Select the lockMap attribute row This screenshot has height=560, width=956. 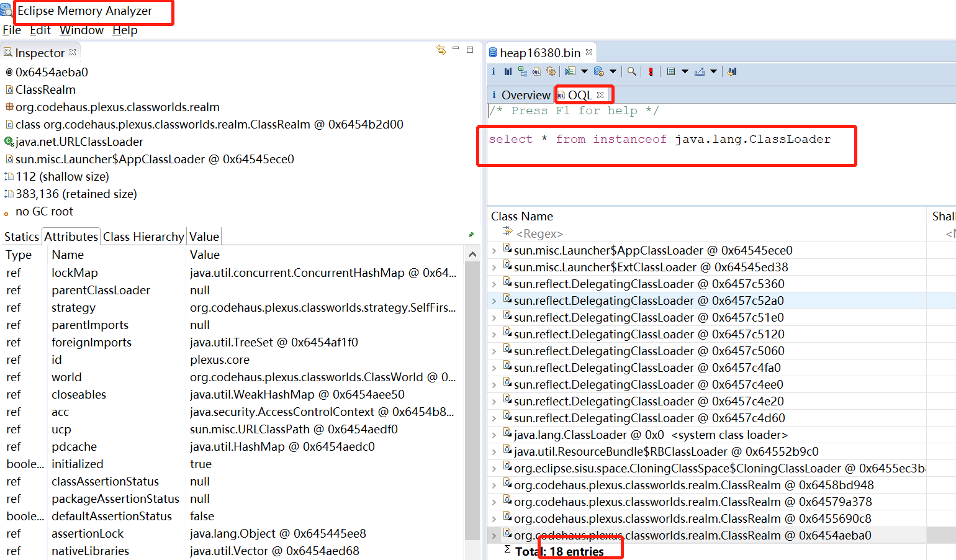233,273
